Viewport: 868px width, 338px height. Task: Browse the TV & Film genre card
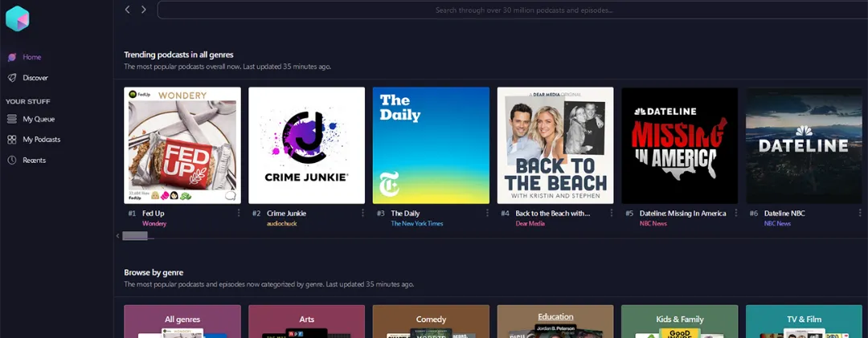click(x=804, y=321)
